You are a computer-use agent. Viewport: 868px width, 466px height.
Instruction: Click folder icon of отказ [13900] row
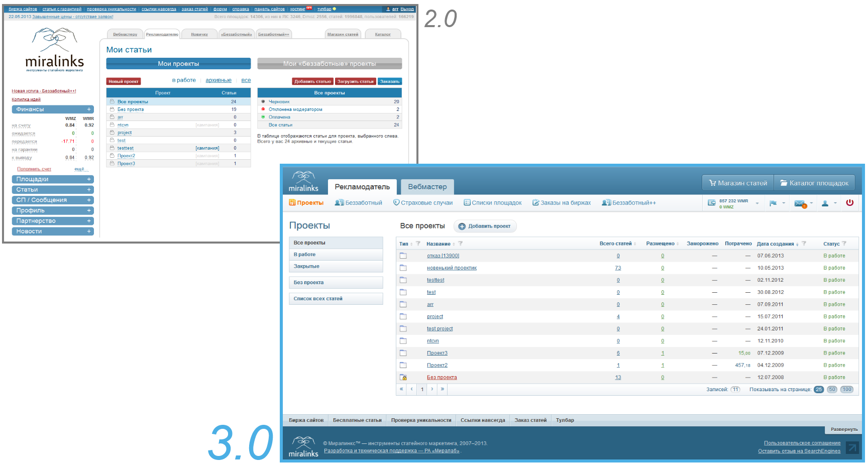pyautogui.click(x=403, y=256)
